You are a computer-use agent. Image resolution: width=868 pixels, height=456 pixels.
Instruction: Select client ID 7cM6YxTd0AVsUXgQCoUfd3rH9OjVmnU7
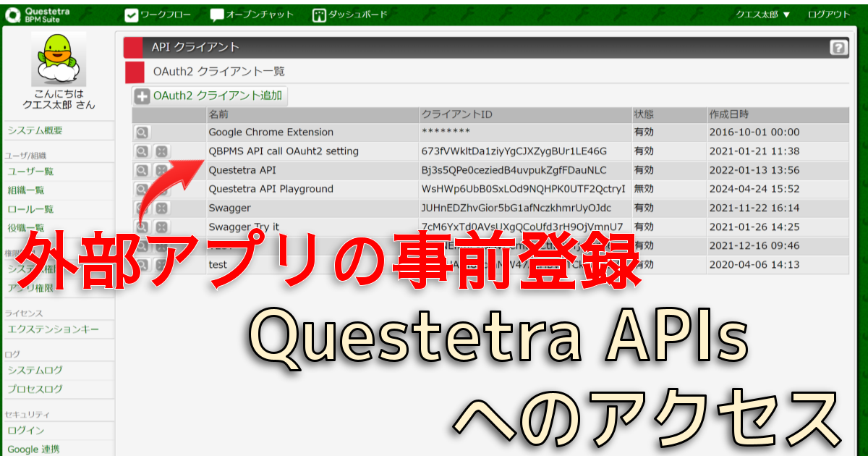tap(522, 227)
